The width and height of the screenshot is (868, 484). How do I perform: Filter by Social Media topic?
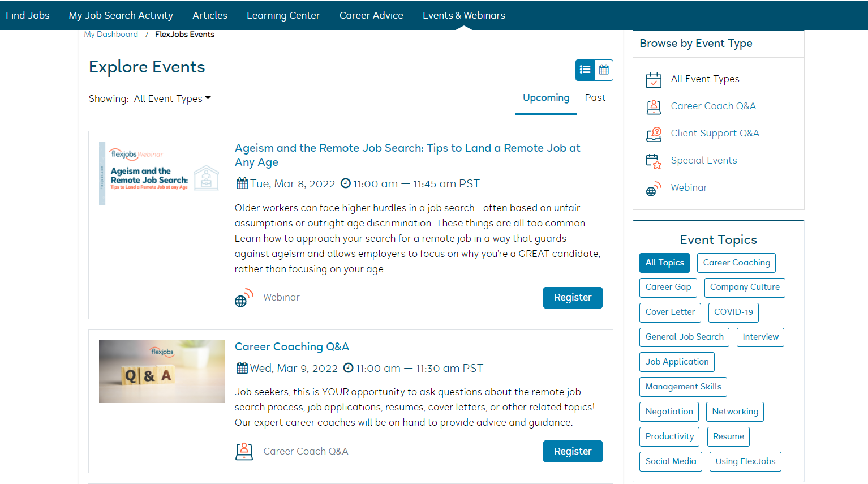671,462
